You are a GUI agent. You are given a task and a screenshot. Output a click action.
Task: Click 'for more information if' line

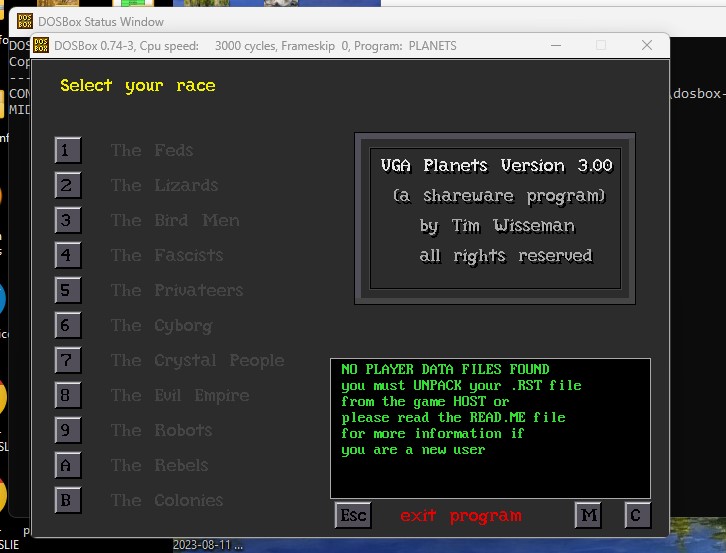click(432, 434)
